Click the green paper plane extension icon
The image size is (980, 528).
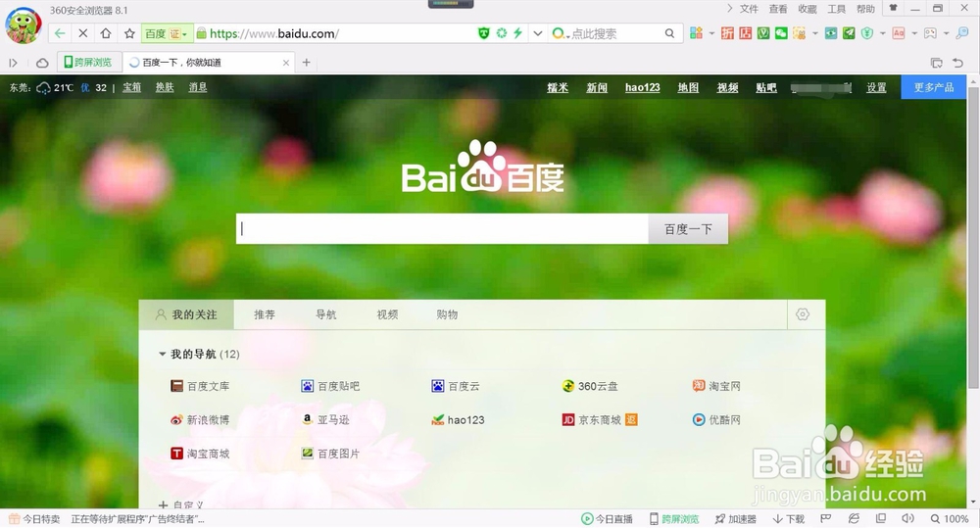coord(849,33)
